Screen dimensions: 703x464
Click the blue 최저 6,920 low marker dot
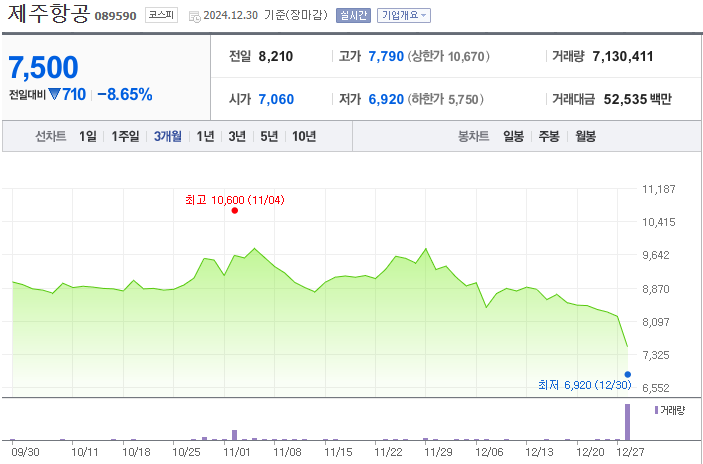(x=628, y=374)
